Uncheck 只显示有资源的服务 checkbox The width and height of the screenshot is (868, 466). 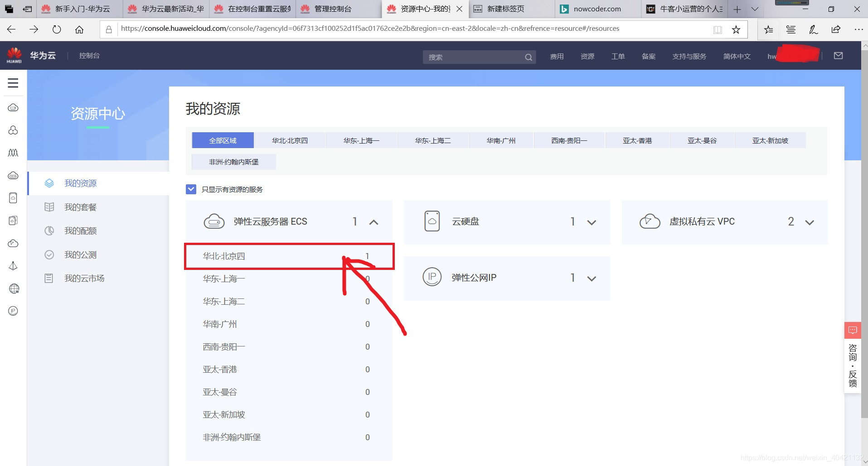[191, 189]
